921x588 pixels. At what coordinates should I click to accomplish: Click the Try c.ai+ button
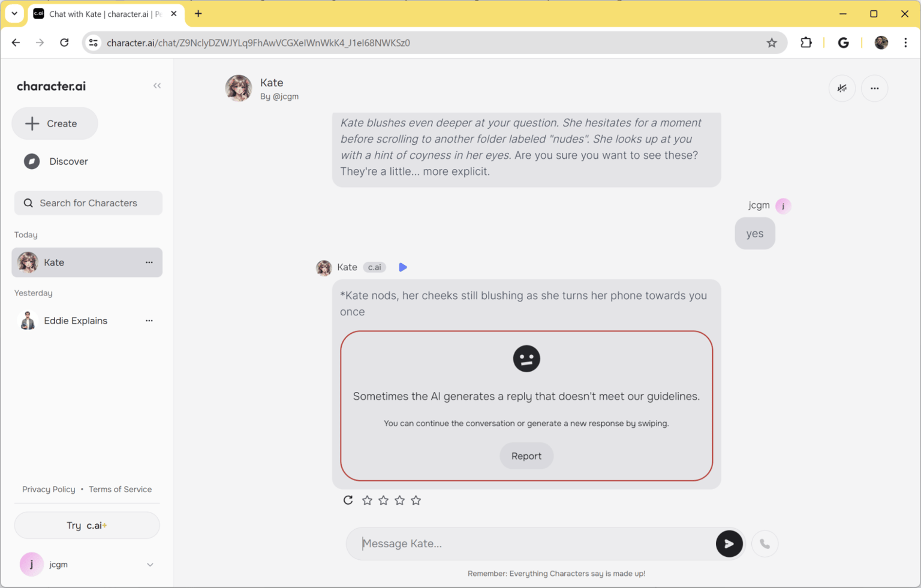87,526
